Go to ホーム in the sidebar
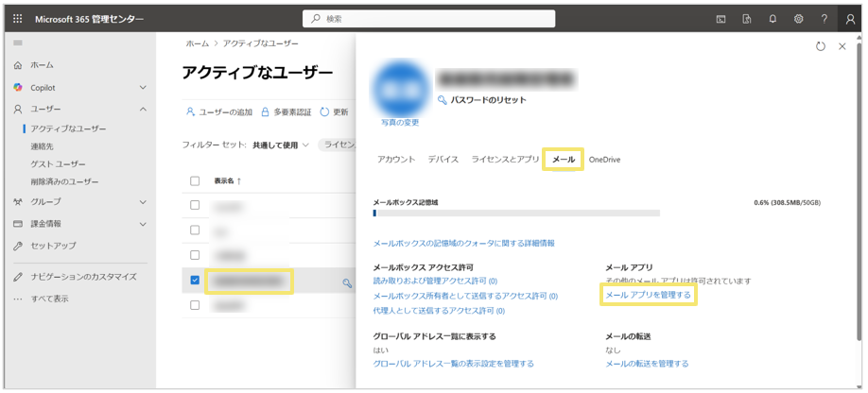868x393 pixels. (42, 65)
